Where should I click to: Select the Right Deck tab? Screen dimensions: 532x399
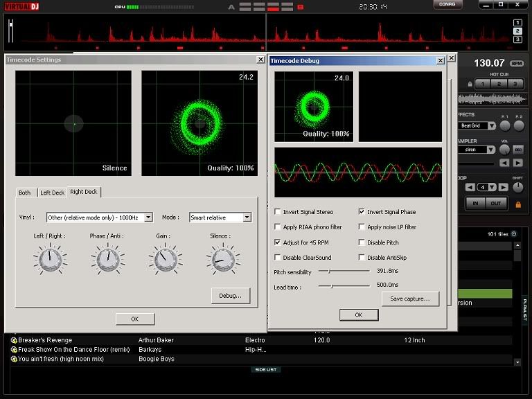click(x=84, y=192)
